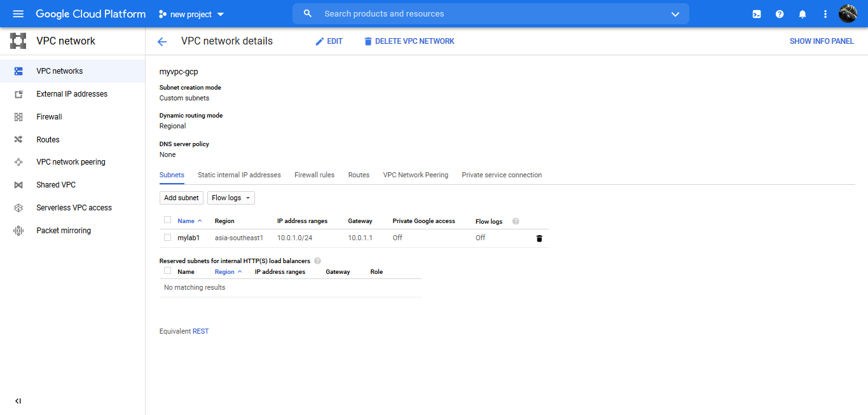Activate Cloud Shell icon

coord(757,14)
